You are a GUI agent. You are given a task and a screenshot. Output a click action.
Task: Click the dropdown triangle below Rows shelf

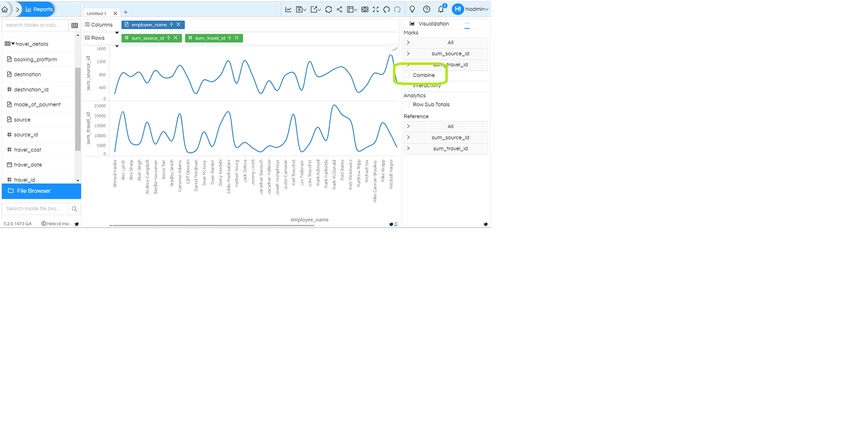[117, 46]
